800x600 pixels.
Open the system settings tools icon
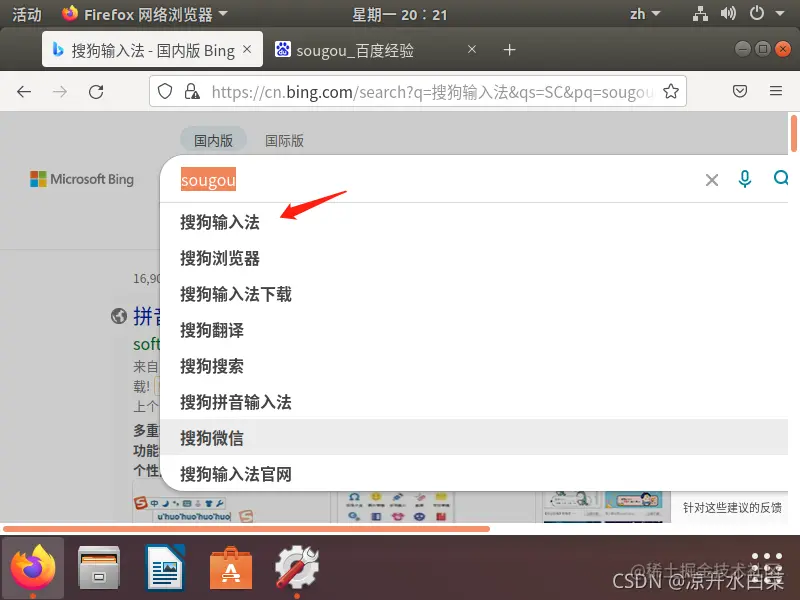coord(296,567)
